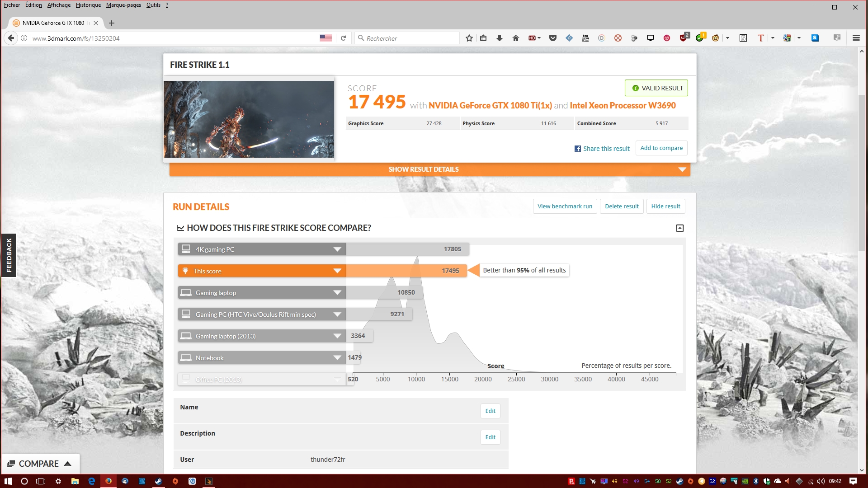This screenshot has width=868, height=488.
Task: Open the Firefox hamburger menu
Action: point(856,38)
